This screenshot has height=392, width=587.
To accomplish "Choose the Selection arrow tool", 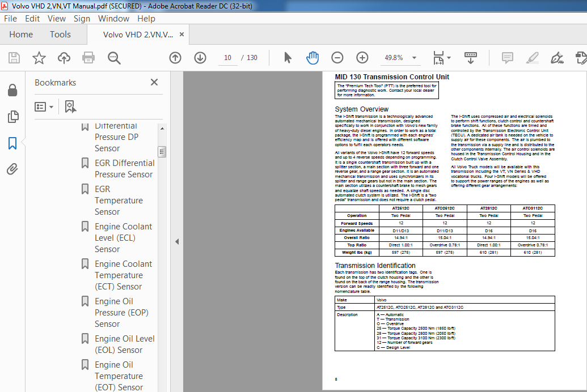I will tap(288, 58).
